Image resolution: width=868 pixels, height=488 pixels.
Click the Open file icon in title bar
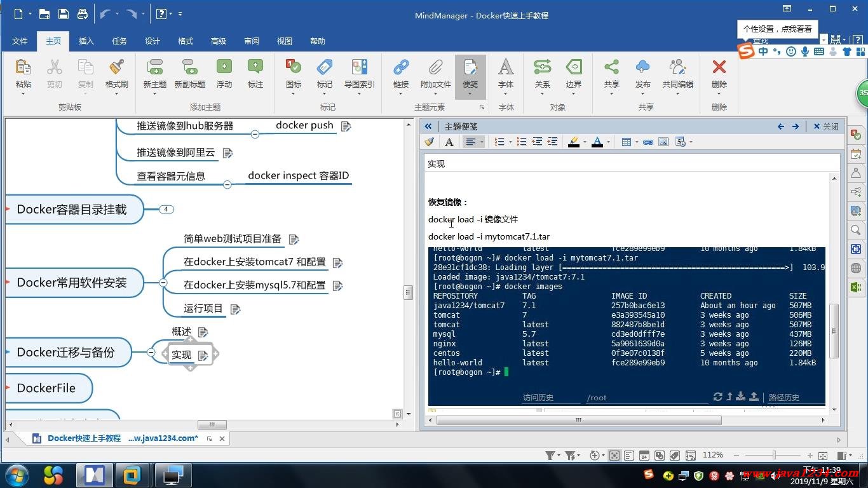tap(44, 14)
